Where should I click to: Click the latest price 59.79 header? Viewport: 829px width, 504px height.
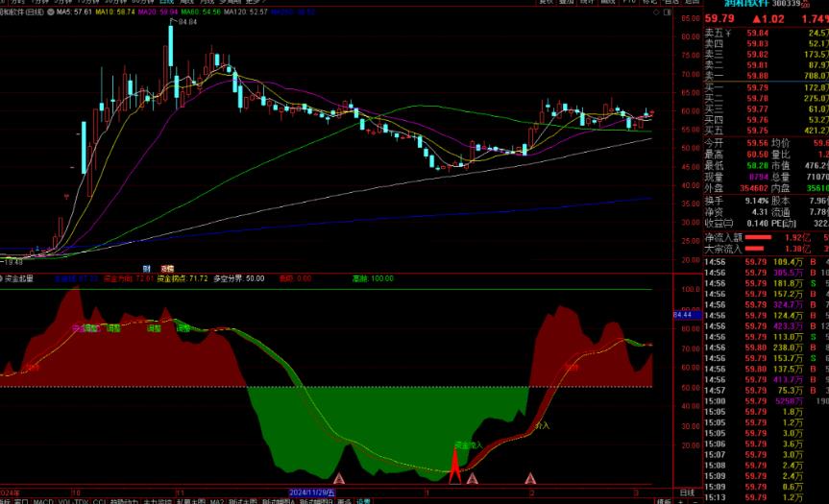719,18
